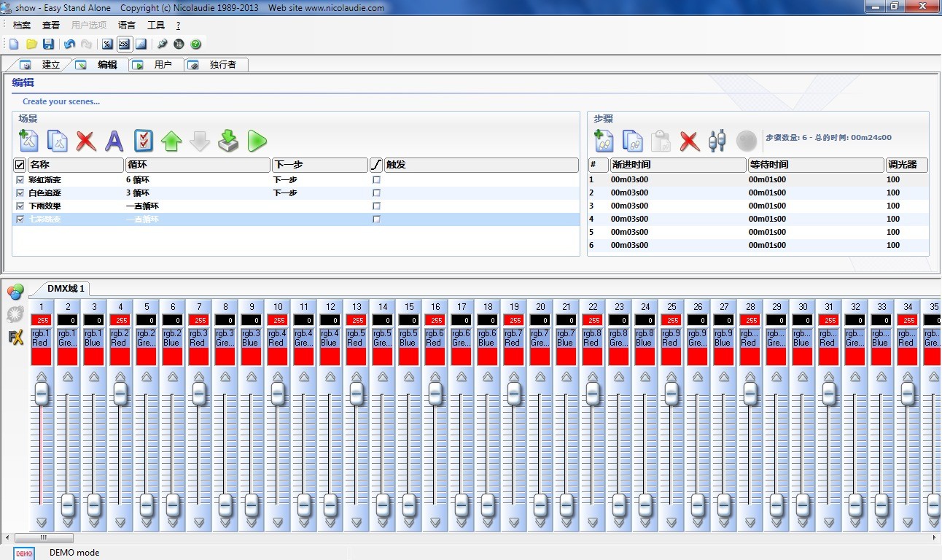Click the green play scene icon

257,140
